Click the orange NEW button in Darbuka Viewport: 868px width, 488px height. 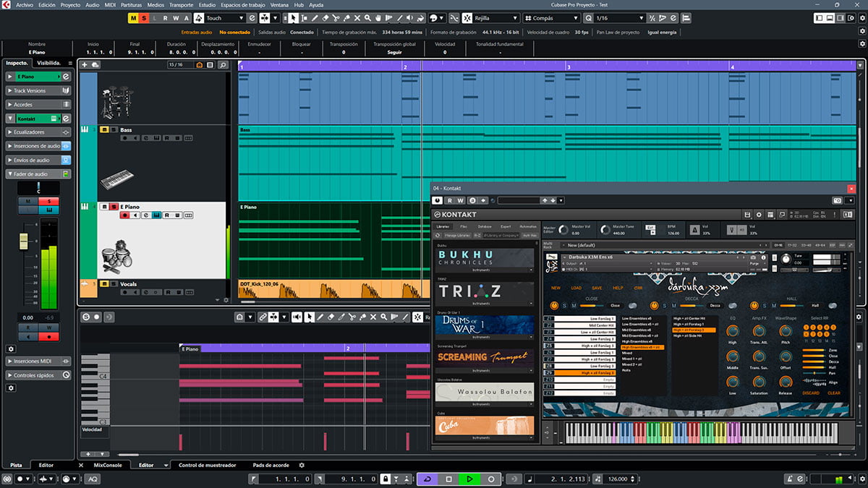pos(556,288)
